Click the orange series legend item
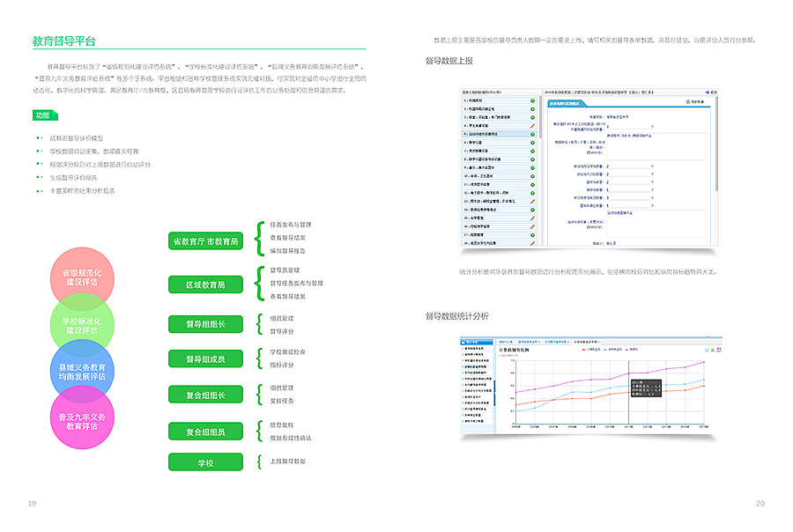This screenshot has height=532, width=793. click(590, 350)
